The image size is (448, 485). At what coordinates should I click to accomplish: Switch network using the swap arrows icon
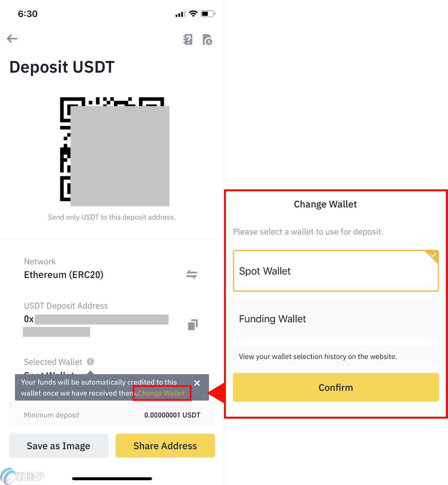[x=192, y=274]
